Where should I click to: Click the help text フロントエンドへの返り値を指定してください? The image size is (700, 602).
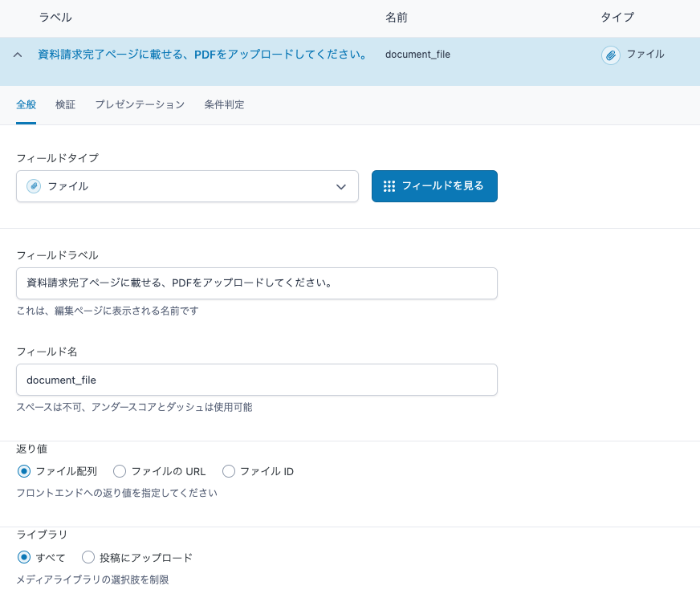[x=117, y=493]
